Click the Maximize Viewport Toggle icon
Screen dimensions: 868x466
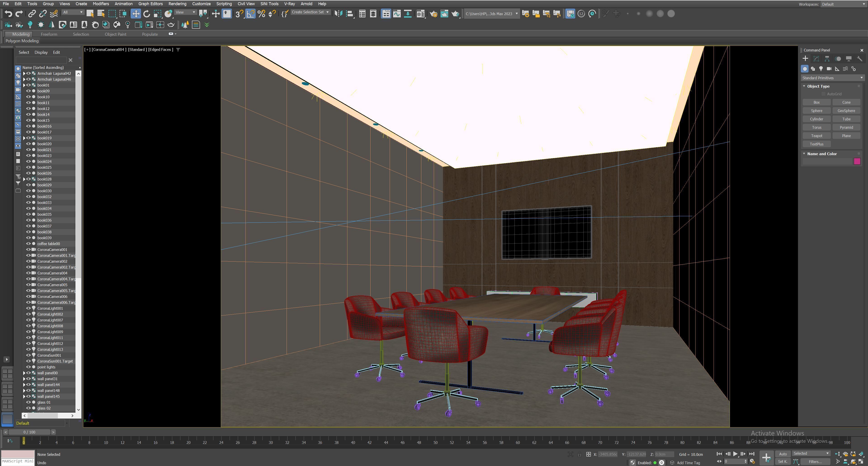(861, 461)
